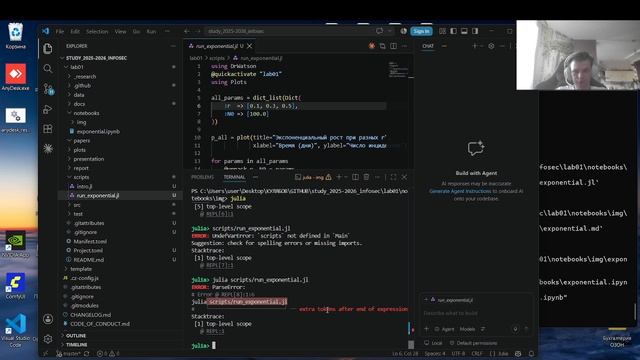Switch to the TERMINAL panel tab

click(234, 177)
